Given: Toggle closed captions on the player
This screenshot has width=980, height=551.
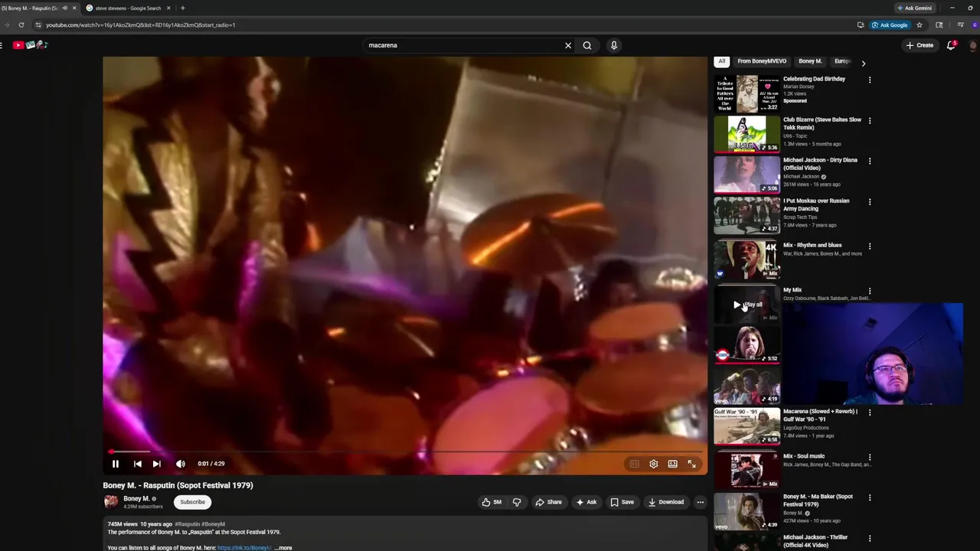Looking at the screenshot, I should (x=634, y=464).
